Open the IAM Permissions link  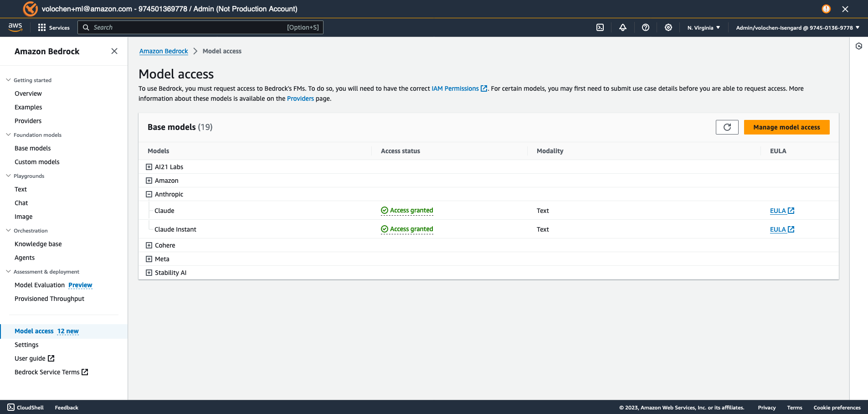[455, 88]
